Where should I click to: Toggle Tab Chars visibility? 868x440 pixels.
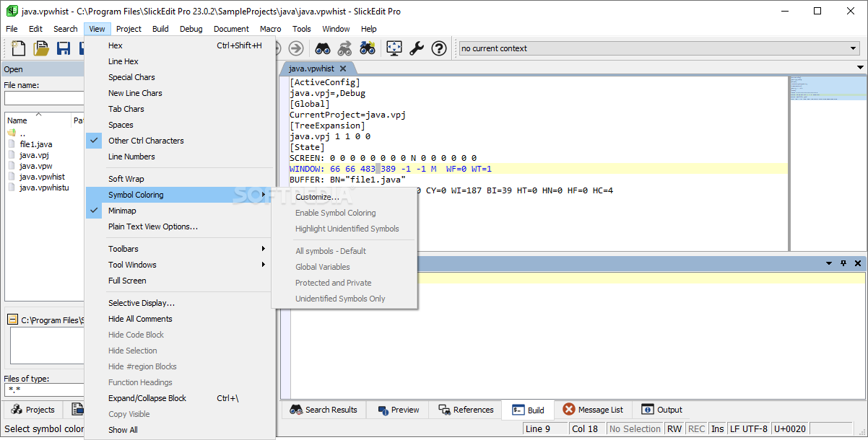point(181,109)
